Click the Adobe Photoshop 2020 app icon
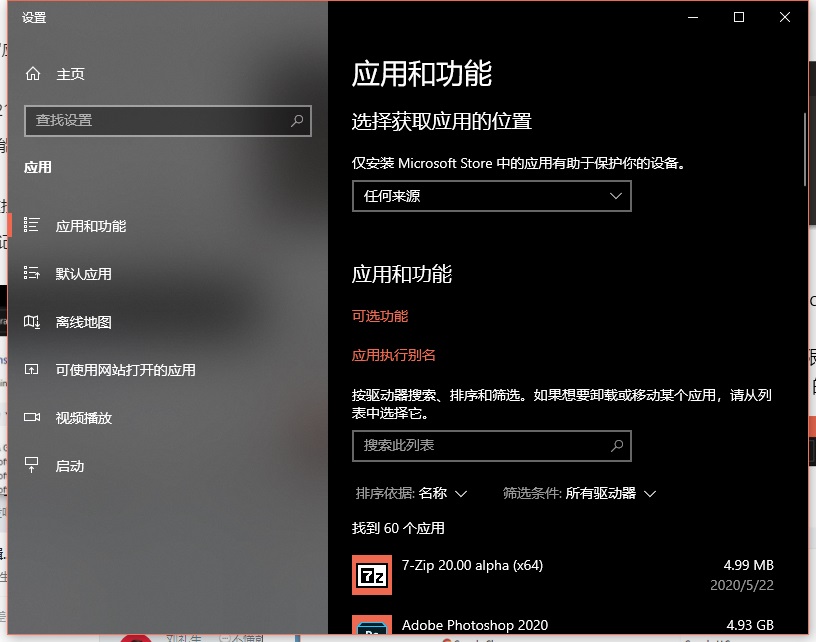 click(372, 624)
